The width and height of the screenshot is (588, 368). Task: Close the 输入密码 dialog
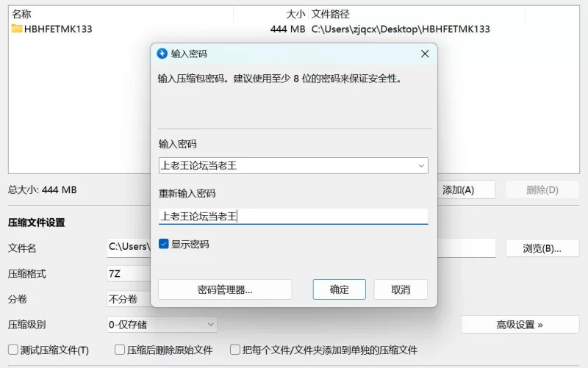[x=425, y=54]
